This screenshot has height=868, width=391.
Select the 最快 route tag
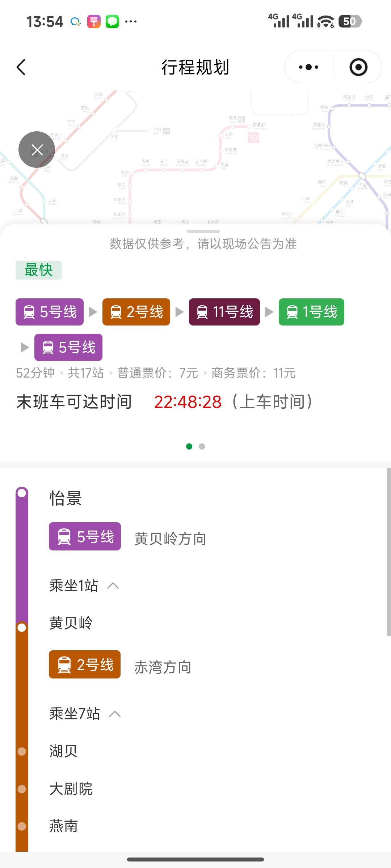tap(38, 270)
